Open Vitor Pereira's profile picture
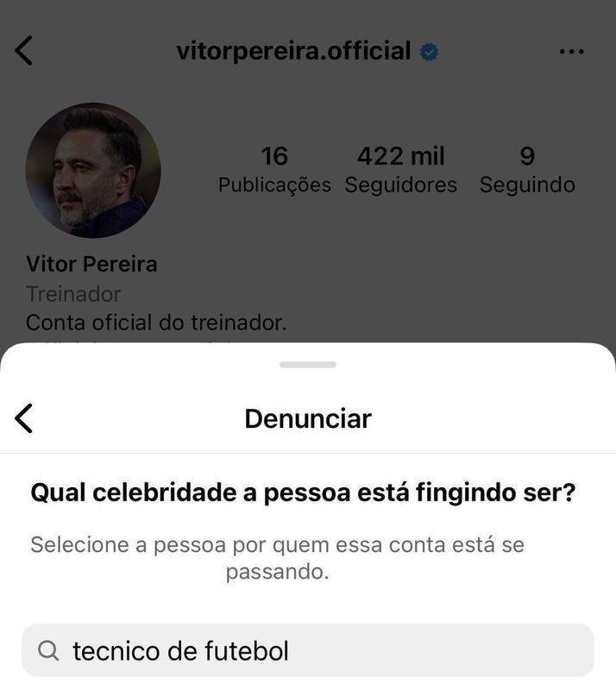The height and width of the screenshot is (690, 616). 95,169
